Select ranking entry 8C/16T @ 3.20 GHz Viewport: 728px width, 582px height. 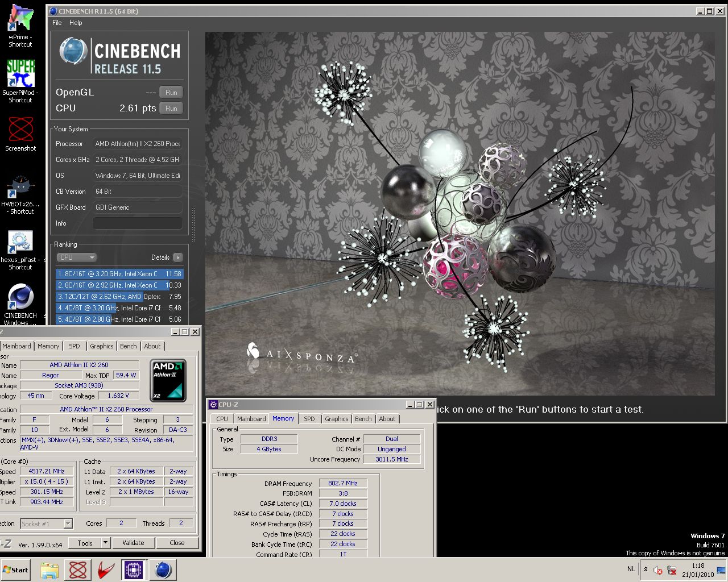coord(119,274)
